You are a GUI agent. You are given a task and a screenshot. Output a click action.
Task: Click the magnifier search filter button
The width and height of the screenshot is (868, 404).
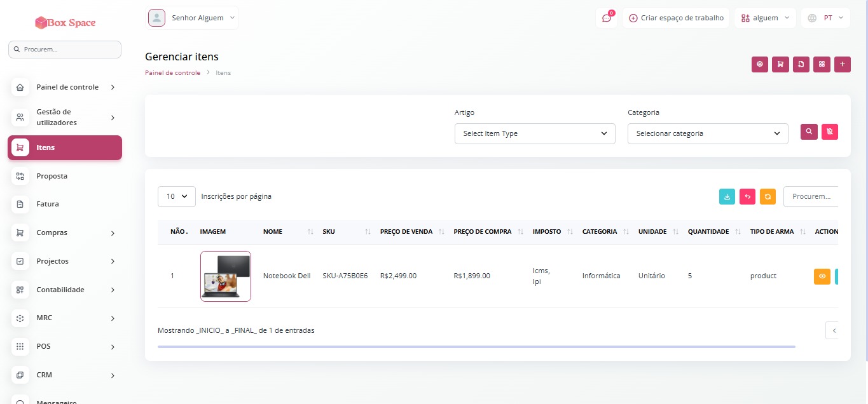(809, 131)
